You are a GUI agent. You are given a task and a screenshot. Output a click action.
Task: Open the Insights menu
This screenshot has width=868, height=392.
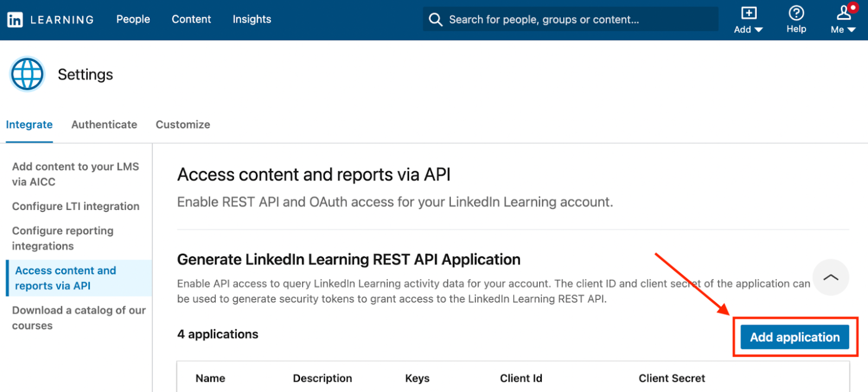coord(252,20)
